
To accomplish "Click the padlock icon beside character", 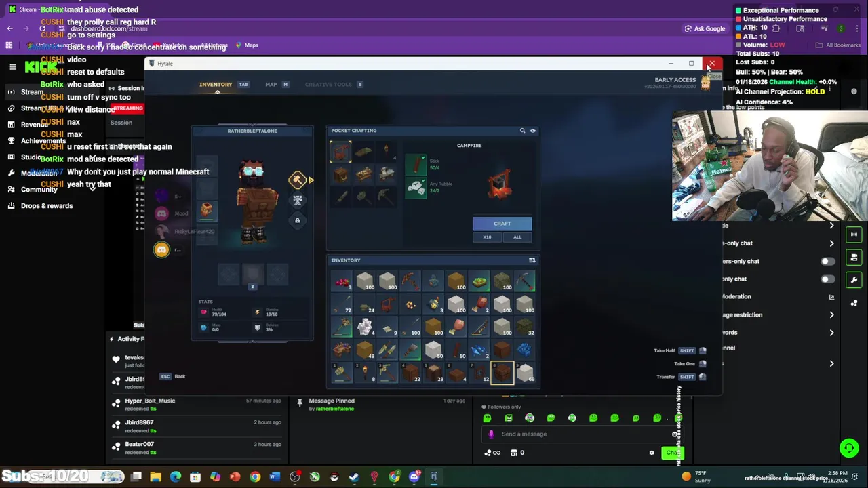I will 297,220.
